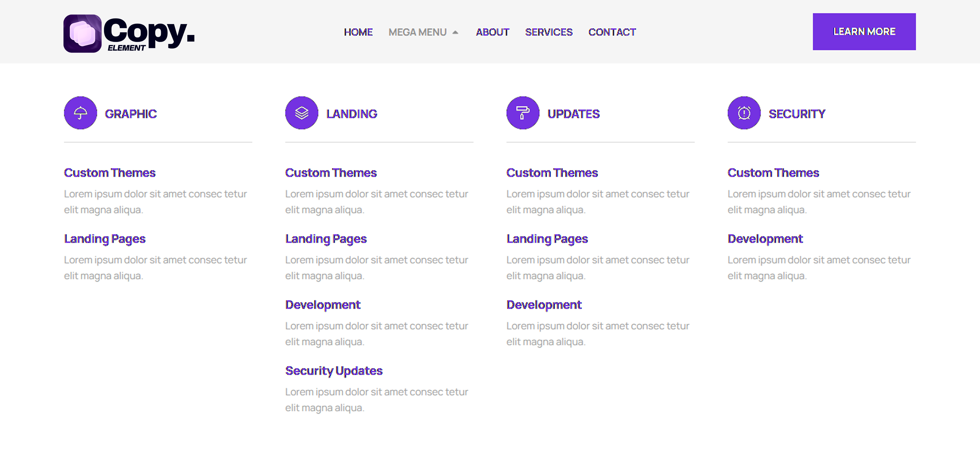Select Landing Pages under Updates column
This screenshot has width=980, height=458.
click(x=547, y=239)
